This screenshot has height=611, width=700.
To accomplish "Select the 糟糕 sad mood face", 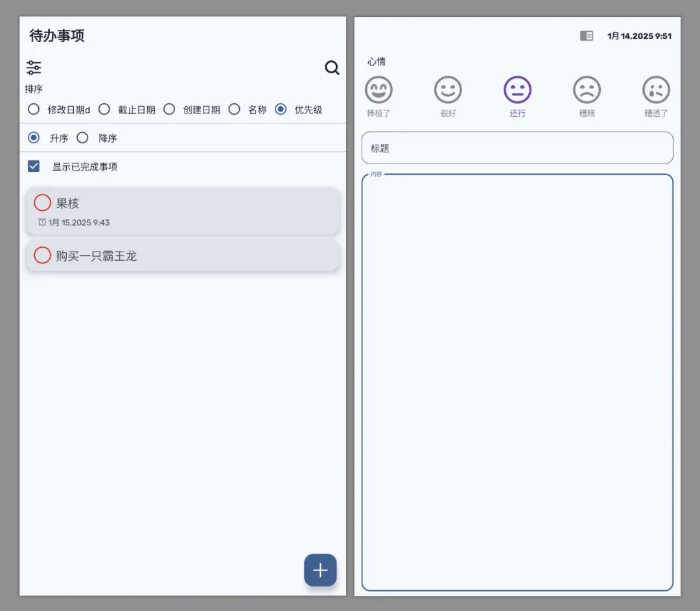I will coord(587,90).
